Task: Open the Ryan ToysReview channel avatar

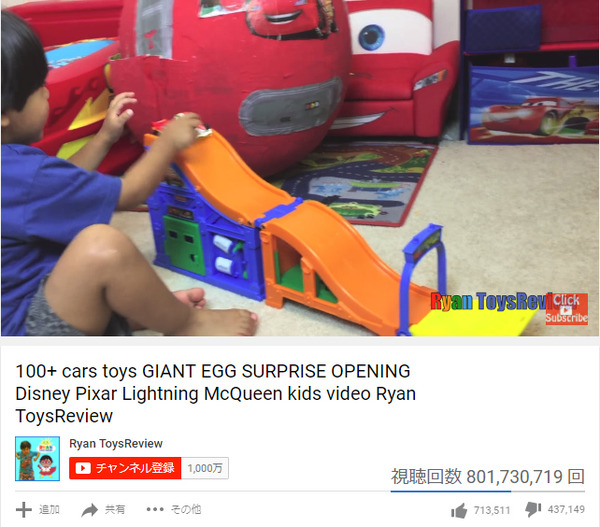Action: click(38, 458)
